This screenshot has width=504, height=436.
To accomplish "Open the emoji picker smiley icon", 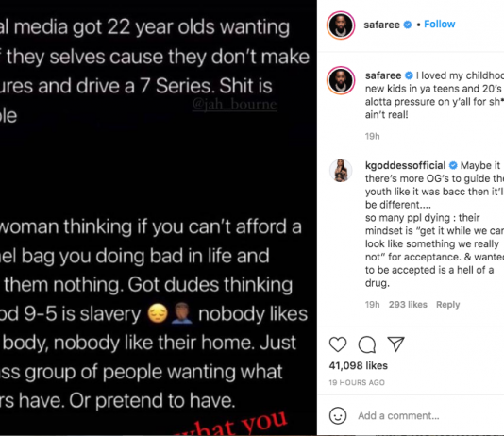I will click(x=338, y=415).
